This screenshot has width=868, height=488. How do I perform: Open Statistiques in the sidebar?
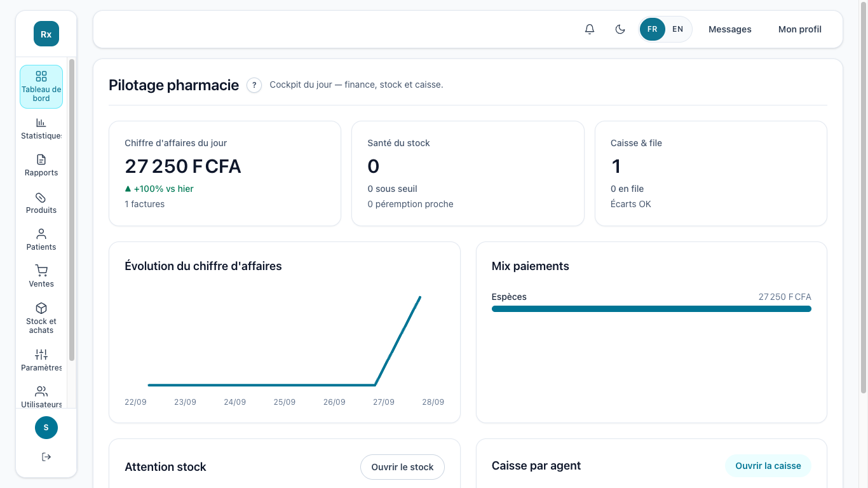point(41,128)
